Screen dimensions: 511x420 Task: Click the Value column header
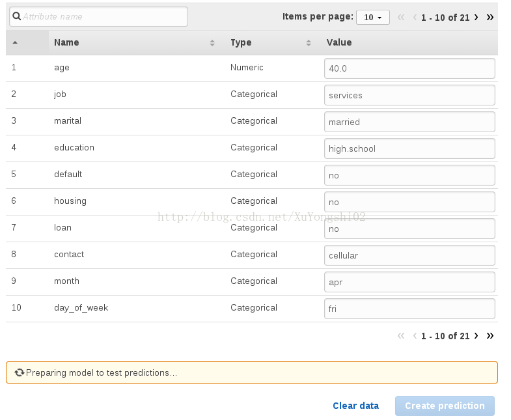pyautogui.click(x=339, y=42)
